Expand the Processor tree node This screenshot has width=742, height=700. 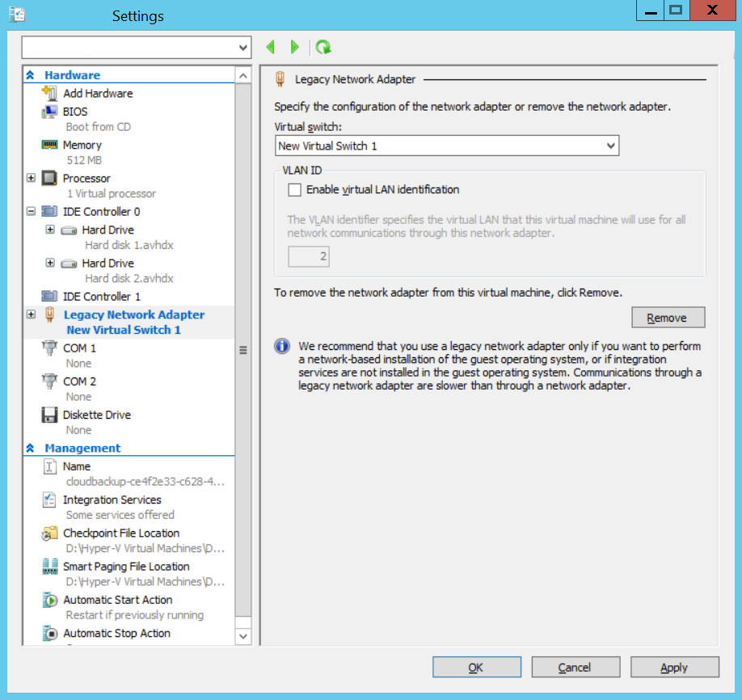point(32,178)
